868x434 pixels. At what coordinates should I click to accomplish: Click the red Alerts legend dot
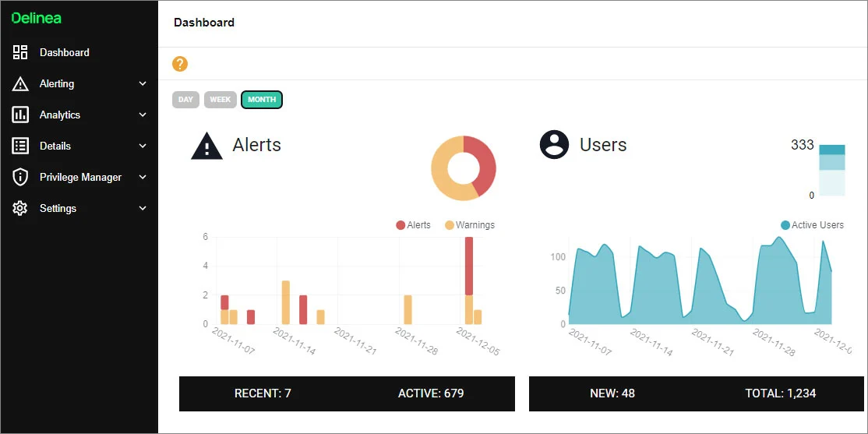[400, 225]
